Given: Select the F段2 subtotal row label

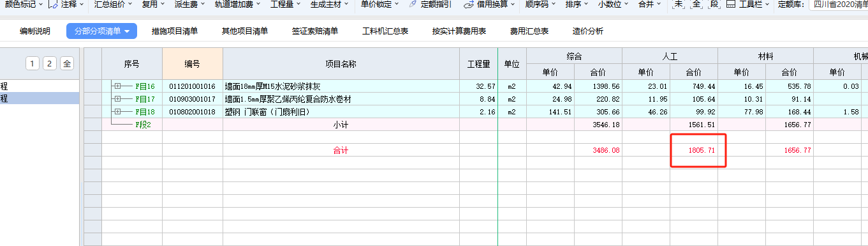Looking at the screenshot, I should (x=143, y=125).
